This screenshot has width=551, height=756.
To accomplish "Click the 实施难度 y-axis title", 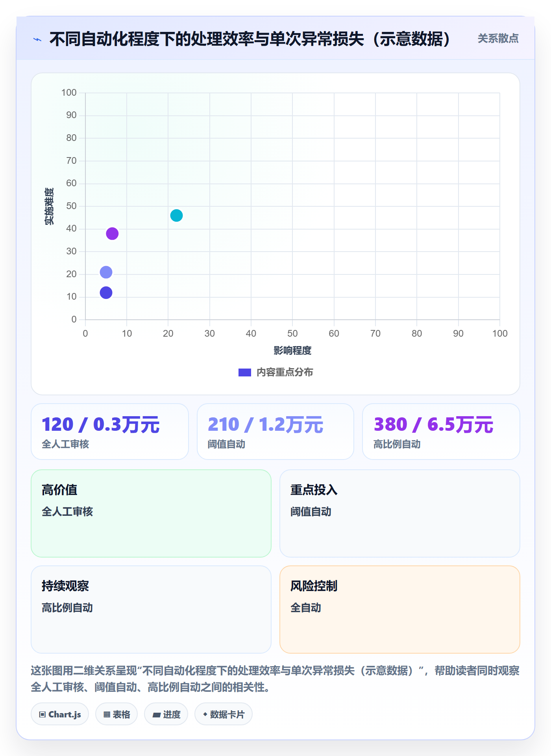I will pyautogui.click(x=49, y=206).
